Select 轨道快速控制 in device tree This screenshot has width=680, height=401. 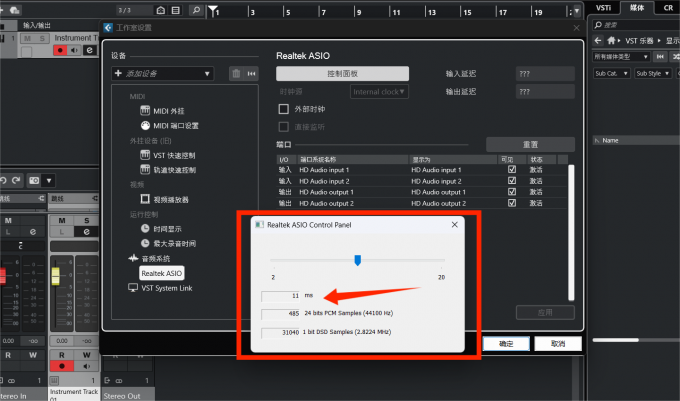(x=168, y=170)
